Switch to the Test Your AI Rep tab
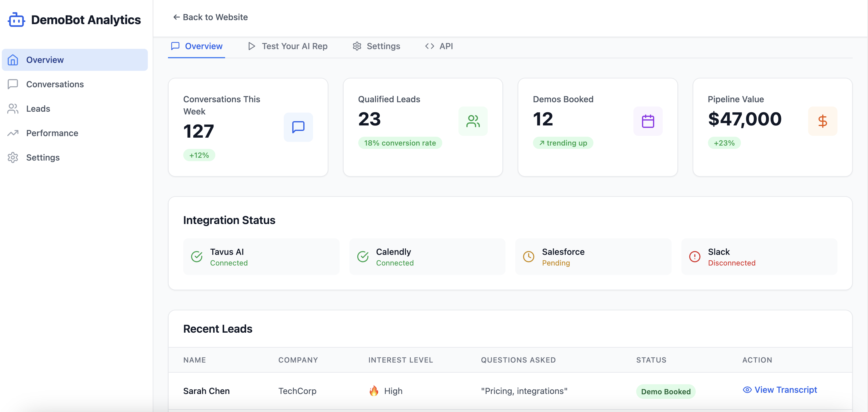The height and width of the screenshot is (412, 868). (288, 46)
